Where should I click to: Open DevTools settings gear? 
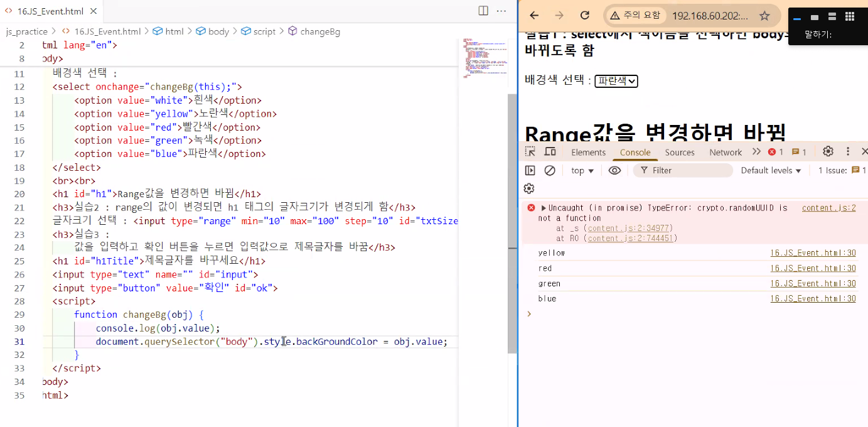828,151
